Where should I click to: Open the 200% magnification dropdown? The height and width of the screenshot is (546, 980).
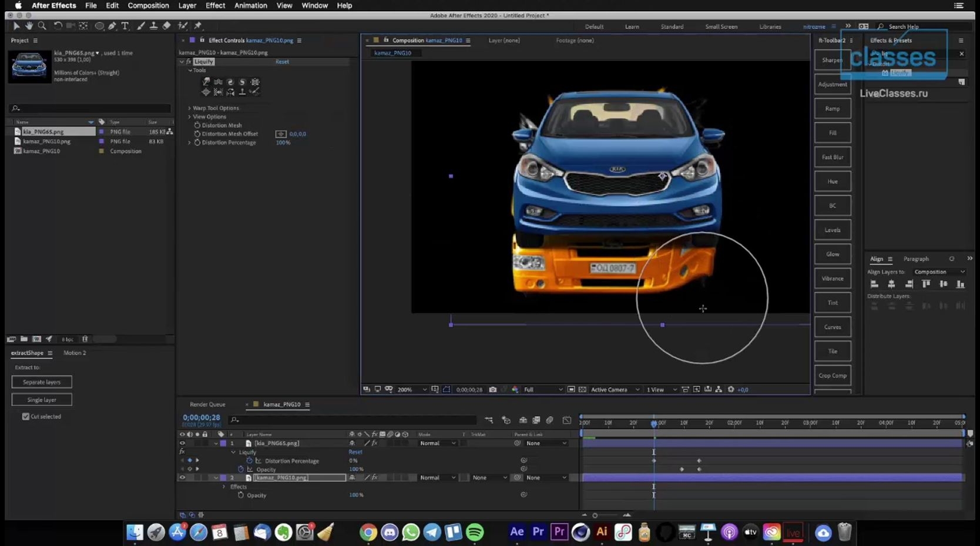pyautogui.click(x=412, y=390)
